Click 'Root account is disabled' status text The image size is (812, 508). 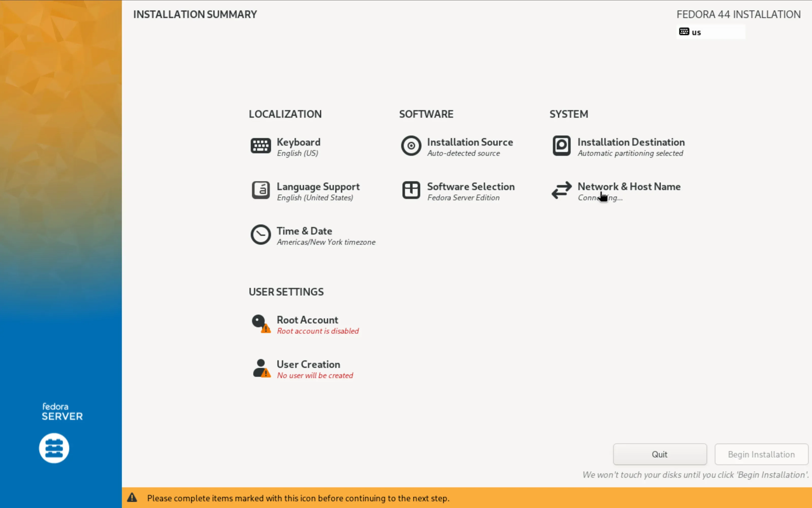[318, 331]
